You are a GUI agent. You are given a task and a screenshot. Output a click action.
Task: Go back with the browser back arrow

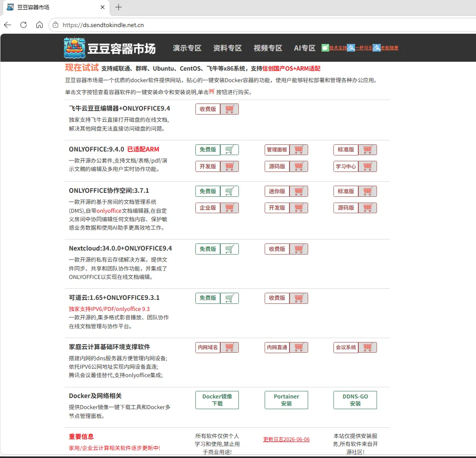8,25
